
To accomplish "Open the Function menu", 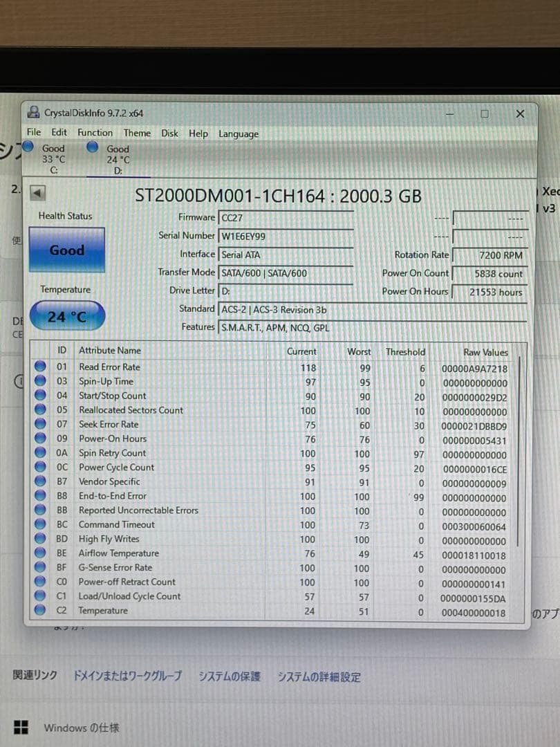I will pos(95,133).
